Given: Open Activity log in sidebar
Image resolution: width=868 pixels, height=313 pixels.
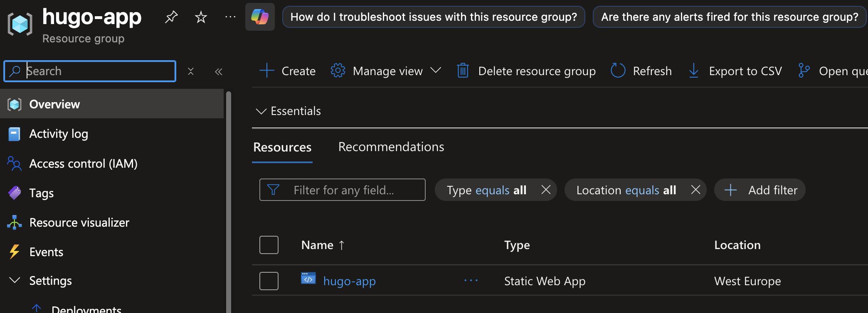Looking at the screenshot, I should tap(58, 134).
